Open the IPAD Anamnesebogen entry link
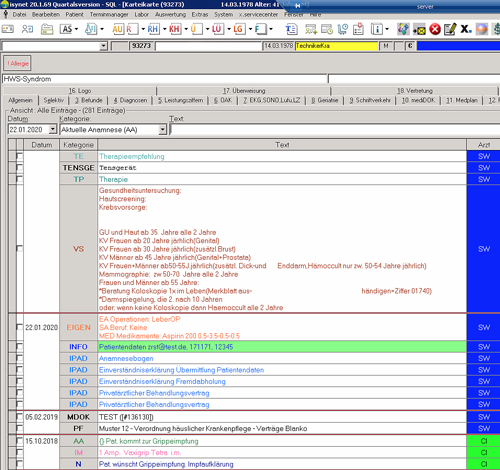Viewport: 500px width, 470px height. (126, 358)
